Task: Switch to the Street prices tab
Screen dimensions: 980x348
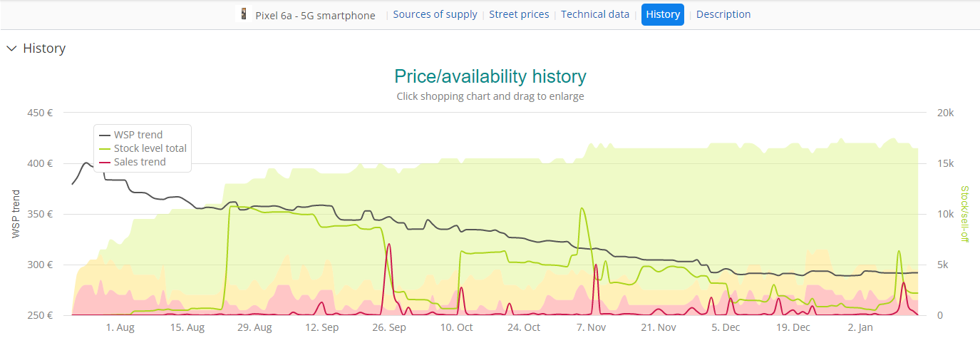Action: point(519,14)
